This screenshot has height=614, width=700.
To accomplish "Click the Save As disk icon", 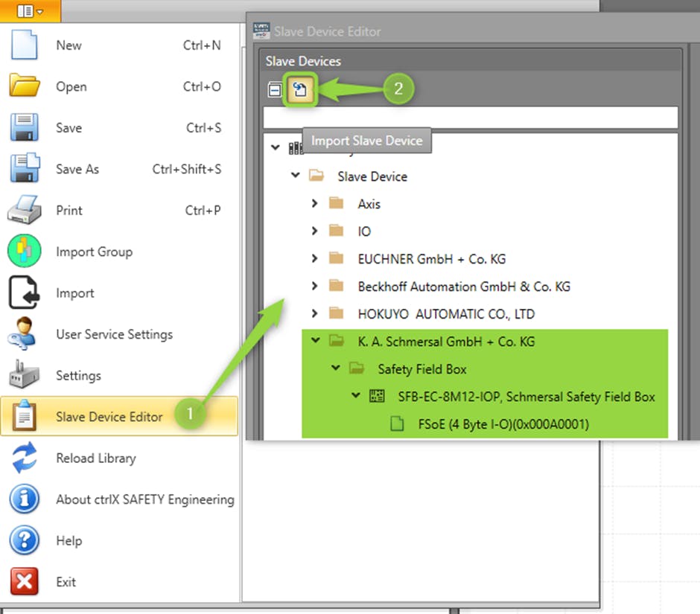I will (x=24, y=169).
